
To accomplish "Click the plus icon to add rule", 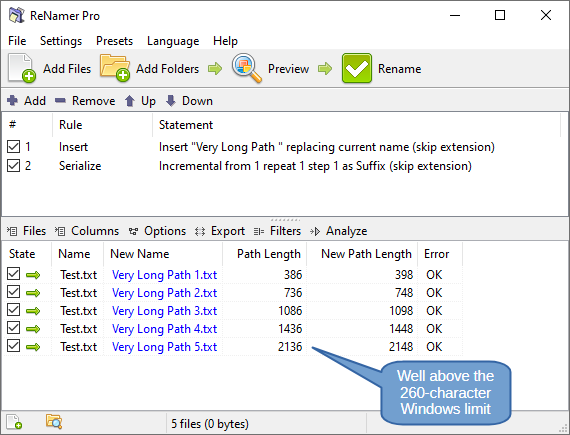I will point(12,100).
